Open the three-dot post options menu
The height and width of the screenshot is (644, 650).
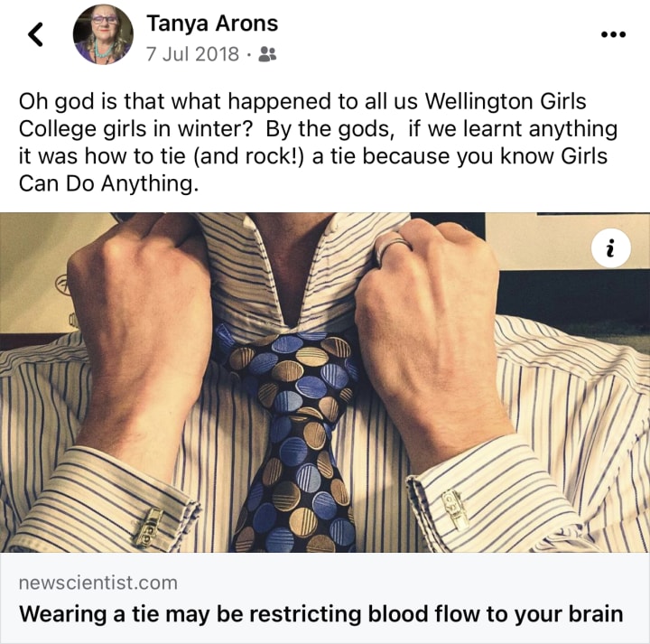[614, 34]
